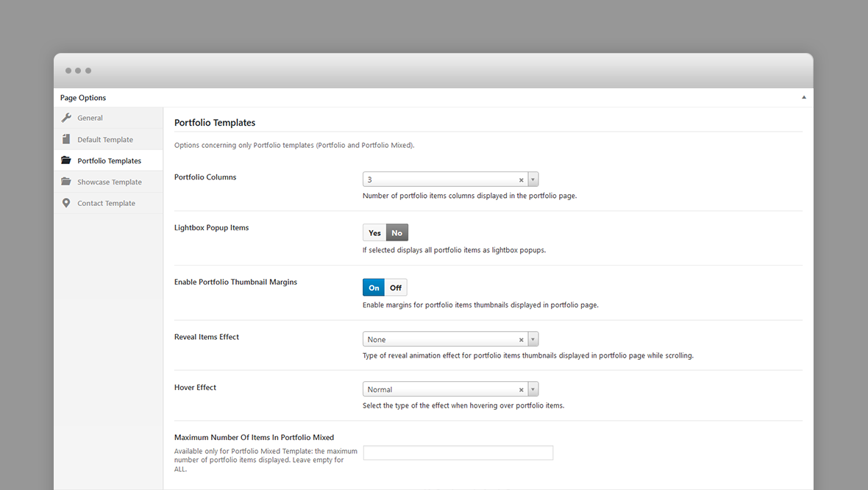The image size is (868, 490).
Task: Click the Hover Effect label
Action: tap(195, 387)
